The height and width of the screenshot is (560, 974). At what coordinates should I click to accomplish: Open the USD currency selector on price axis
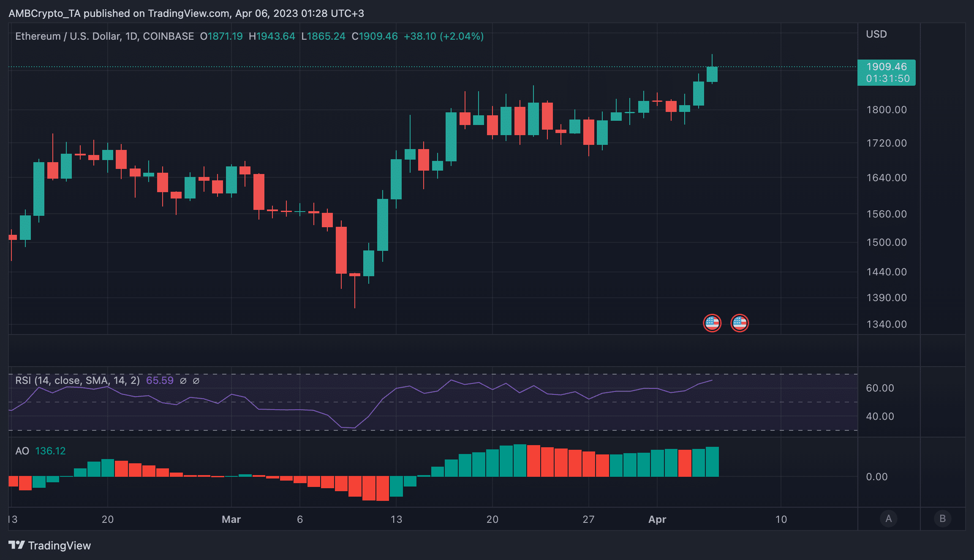pos(876,34)
